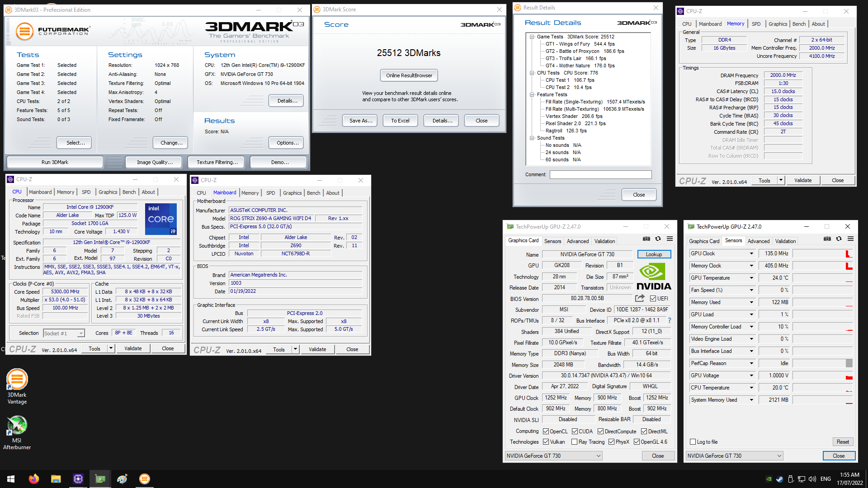Click To Excel button

pyautogui.click(x=400, y=121)
